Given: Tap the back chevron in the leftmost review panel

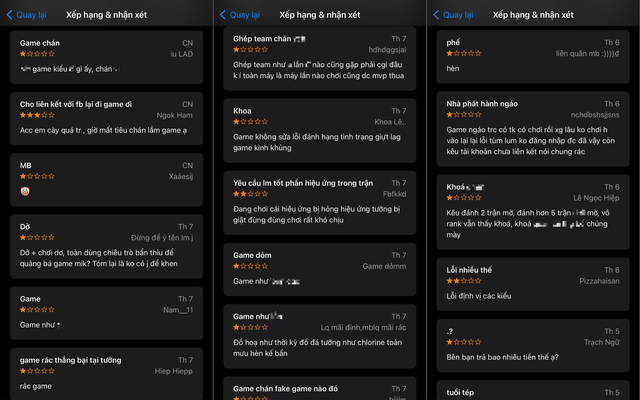Looking at the screenshot, I should [10, 15].
